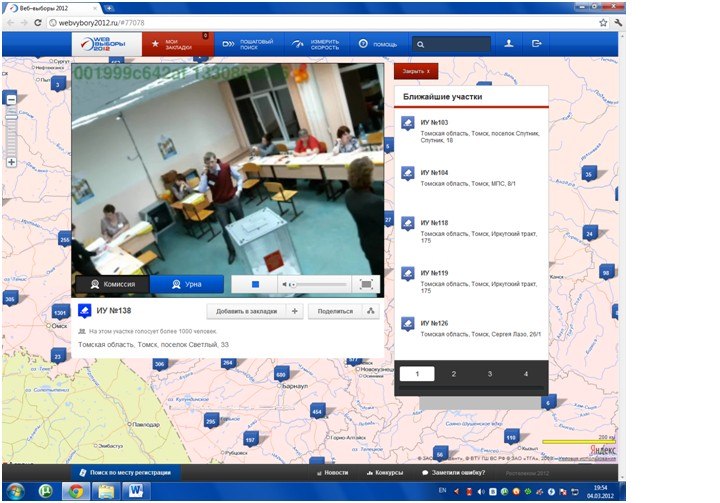Select polling station ИУ №103 from list
Screen dimensions: 720x503
pos(434,123)
